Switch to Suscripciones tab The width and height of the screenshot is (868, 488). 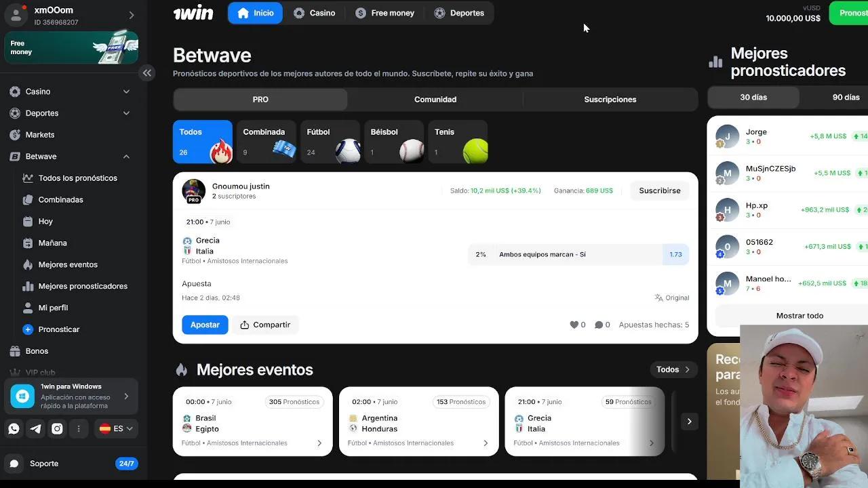pos(610,100)
